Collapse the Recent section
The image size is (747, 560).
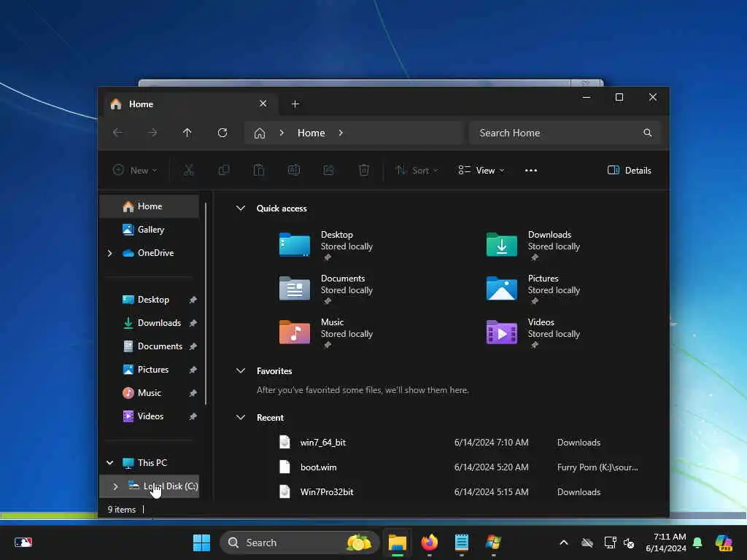[241, 417]
